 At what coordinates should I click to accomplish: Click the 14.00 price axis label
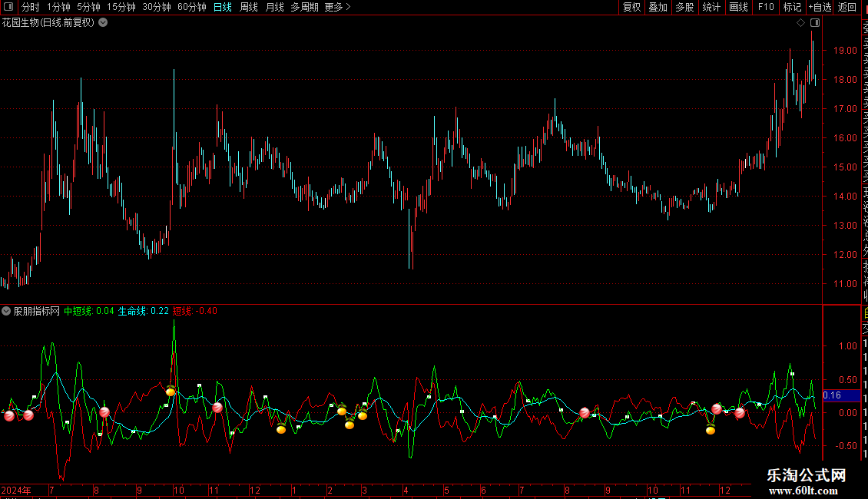click(x=845, y=197)
